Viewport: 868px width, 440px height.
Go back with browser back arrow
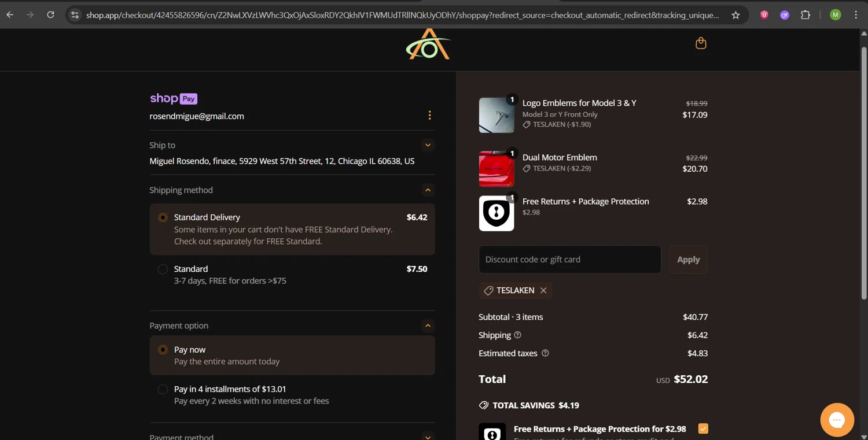10,15
